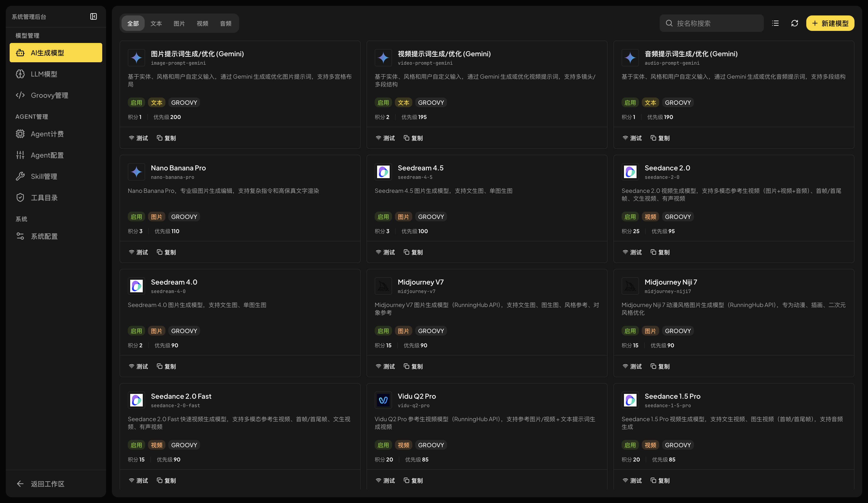The image size is (868, 503).
Task: Click the 文本 tag on video-prompt-gemini
Action: tap(403, 102)
